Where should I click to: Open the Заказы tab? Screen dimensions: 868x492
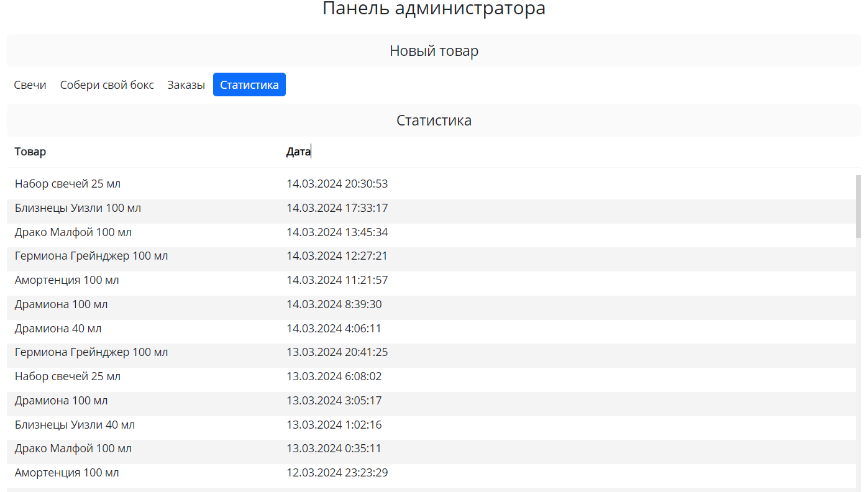tap(186, 85)
